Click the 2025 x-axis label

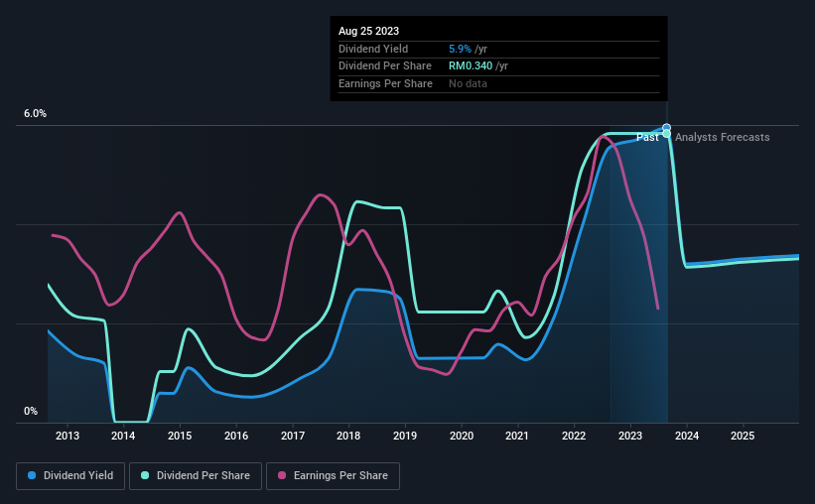(743, 436)
